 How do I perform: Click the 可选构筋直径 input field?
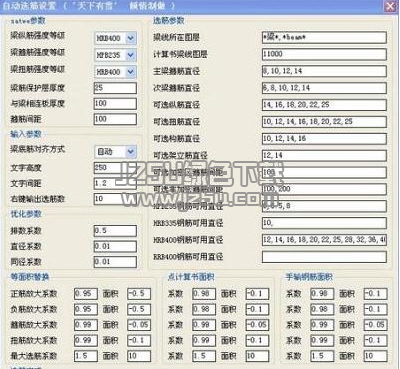click(324, 139)
